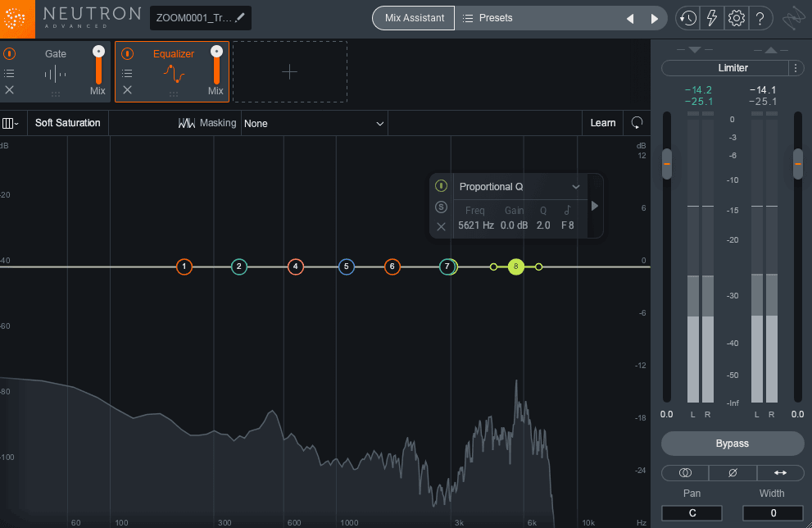The image size is (812, 528).
Task: Select the Gate module waveform icon
Action: tap(55, 75)
